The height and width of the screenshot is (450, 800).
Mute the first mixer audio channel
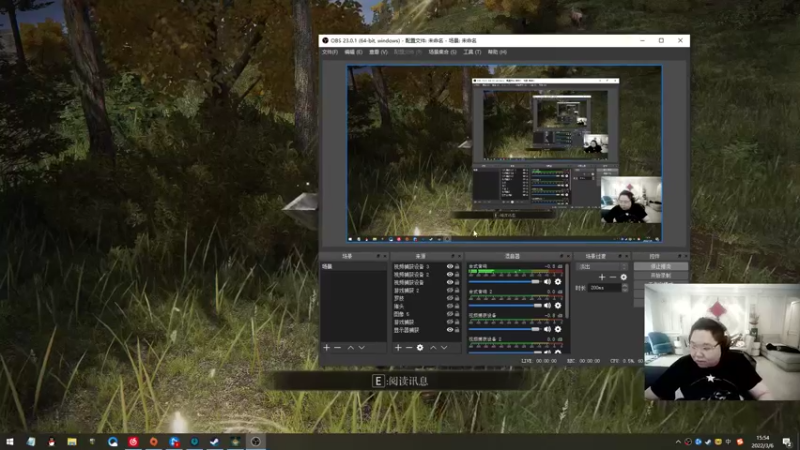pos(547,282)
